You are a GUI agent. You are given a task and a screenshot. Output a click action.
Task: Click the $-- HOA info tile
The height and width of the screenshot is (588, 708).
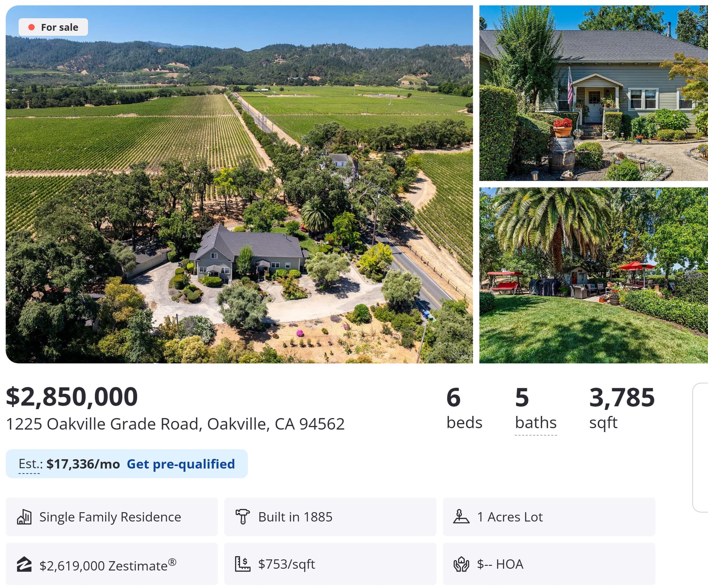pyautogui.click(x=549, y=564)
